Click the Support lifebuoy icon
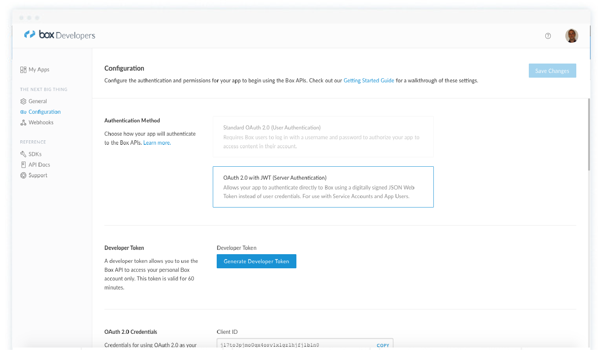 [23, 175]
